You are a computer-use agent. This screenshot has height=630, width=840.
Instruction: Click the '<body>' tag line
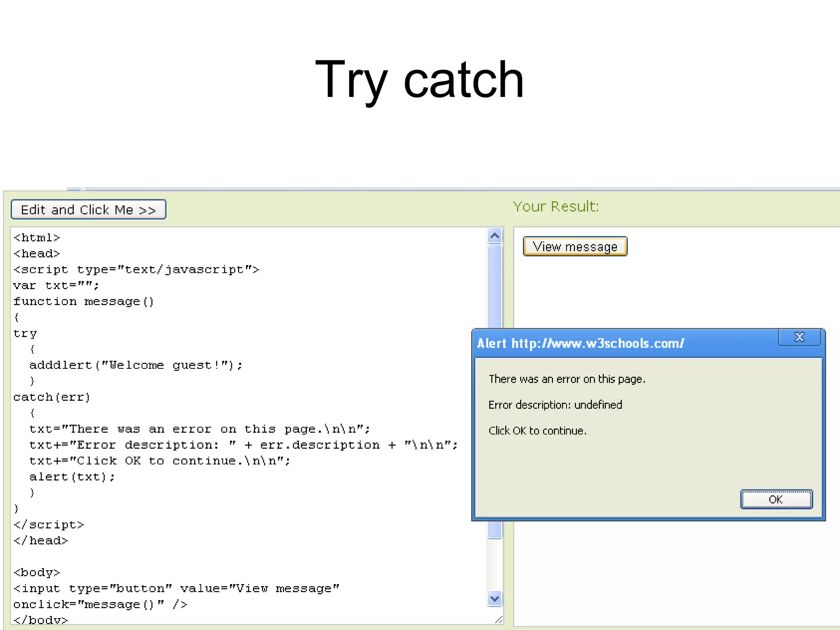pos(37,572)
